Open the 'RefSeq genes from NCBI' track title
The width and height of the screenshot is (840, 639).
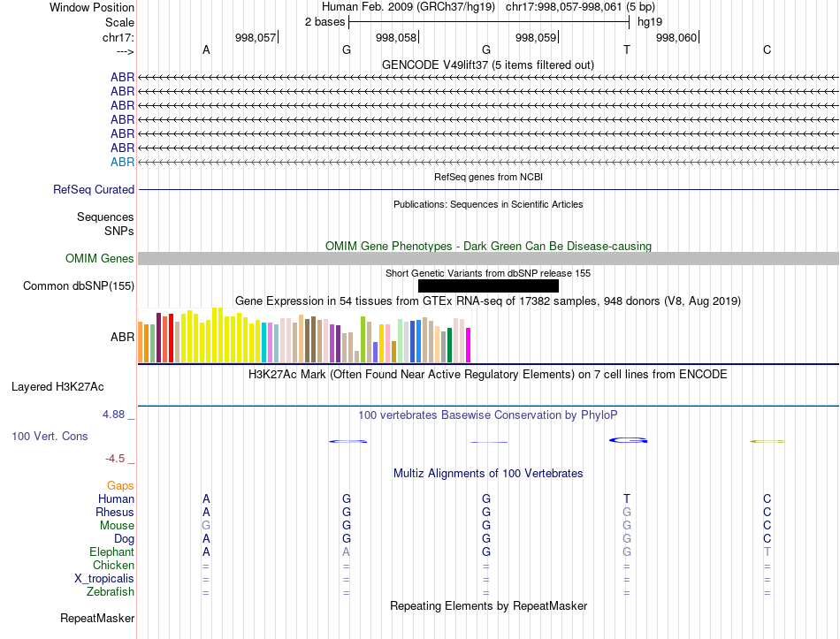[x=488, y=177]
